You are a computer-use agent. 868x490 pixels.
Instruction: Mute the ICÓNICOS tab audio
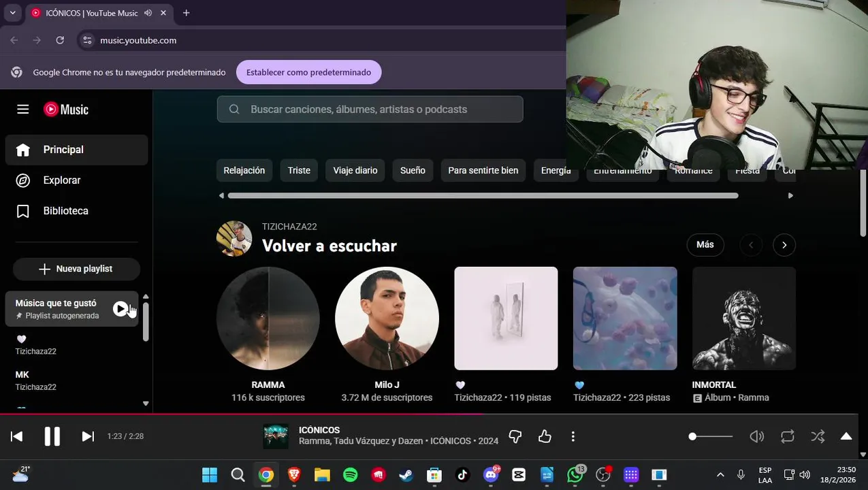pos(148,13)
